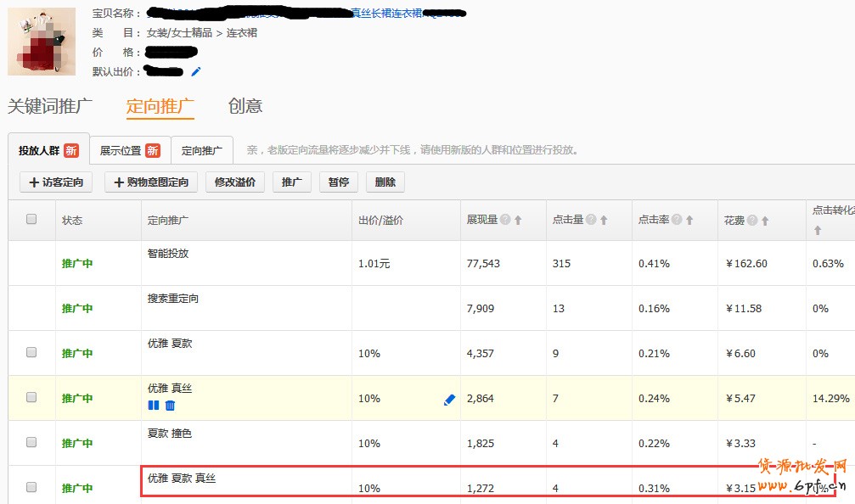Click the 访客定向 add button
855x504 pixels.
pyautogui.click(x=56, y=182)
